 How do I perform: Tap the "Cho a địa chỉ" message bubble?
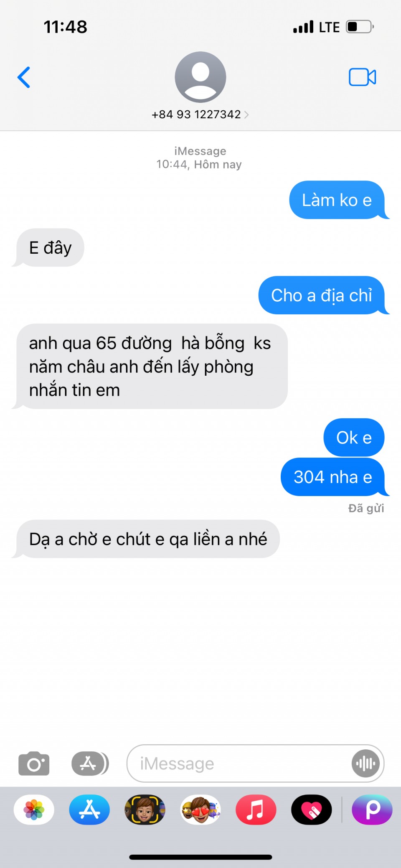pos(322,295)
